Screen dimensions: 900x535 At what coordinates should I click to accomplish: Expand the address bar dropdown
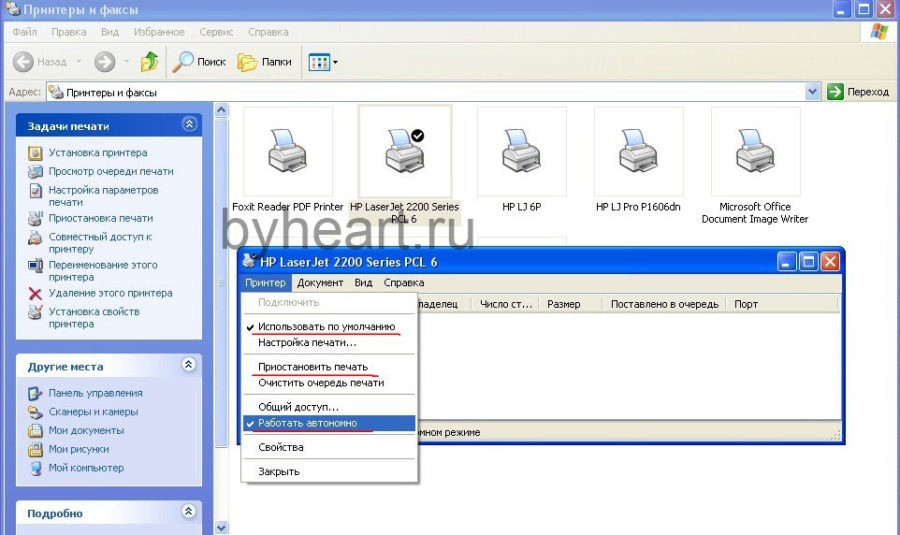tap(812, 92)
